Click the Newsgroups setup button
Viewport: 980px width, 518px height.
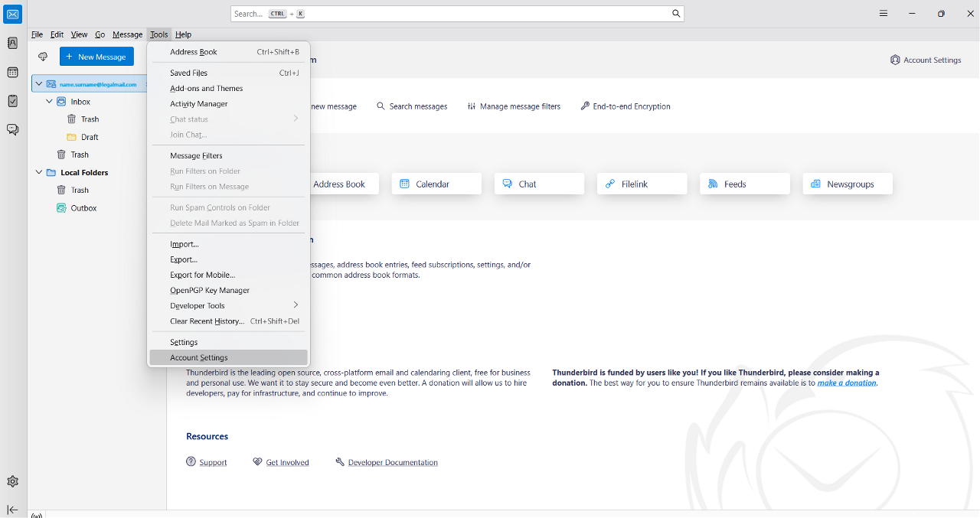(x=848, y=184)
